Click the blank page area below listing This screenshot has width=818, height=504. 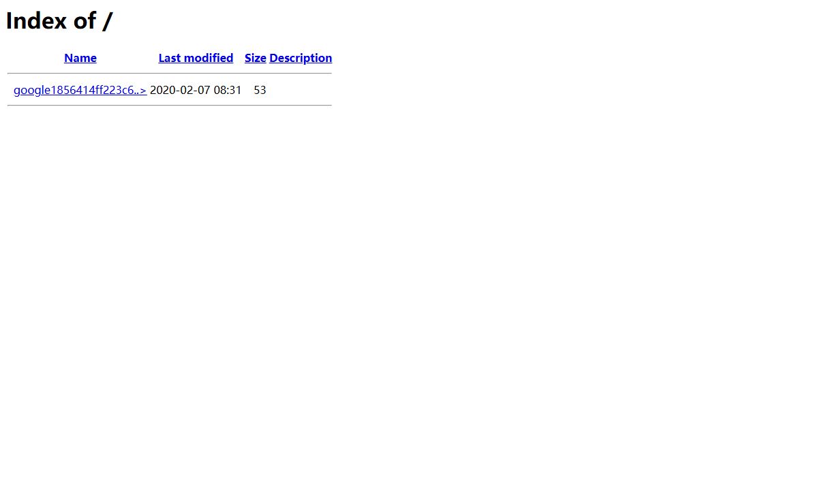[409, 306]
